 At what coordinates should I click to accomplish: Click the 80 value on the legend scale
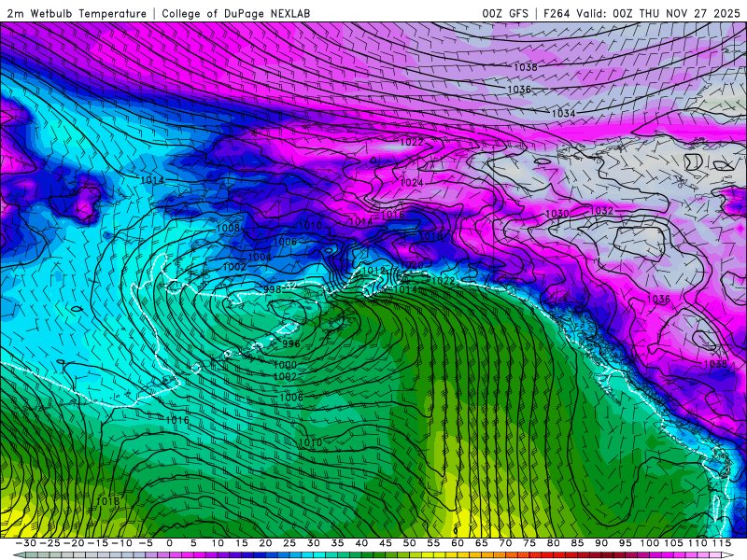click(553, 543)
